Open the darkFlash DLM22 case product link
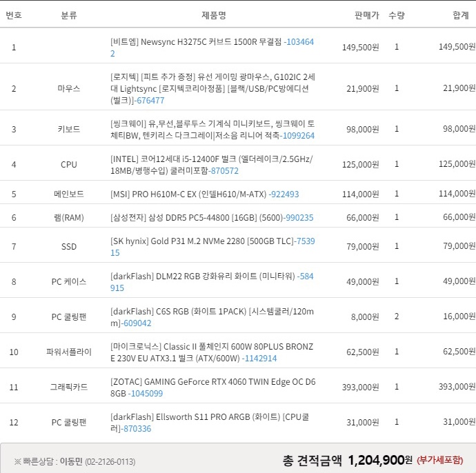This screenshot has width=476, height=473. tap(212, 282)
